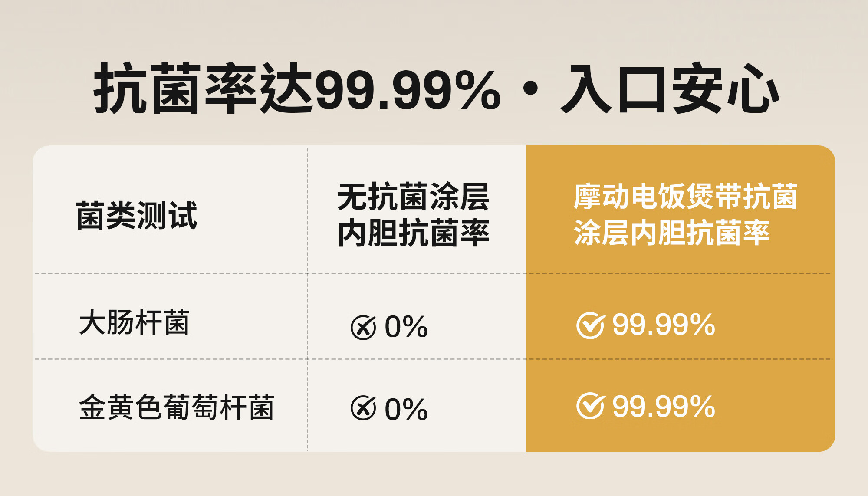Click the checkmark icon in 金黄色葡萄杆菌 row
This screenshot has width=868, height=496.
pos(590,406)
